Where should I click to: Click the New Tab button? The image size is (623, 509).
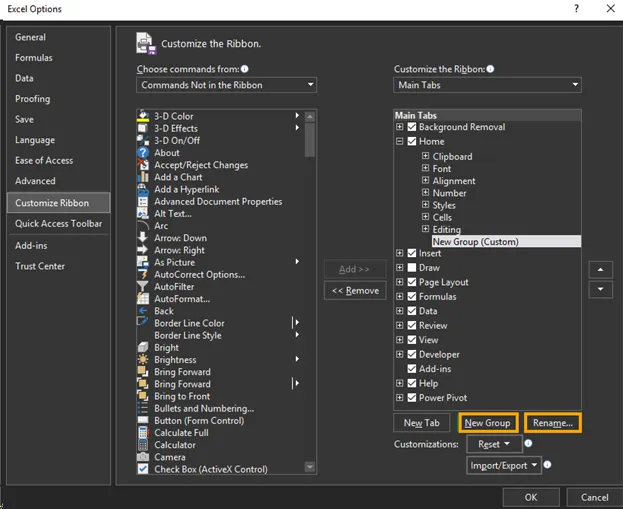pyautogui.click(x=422, y=423)
